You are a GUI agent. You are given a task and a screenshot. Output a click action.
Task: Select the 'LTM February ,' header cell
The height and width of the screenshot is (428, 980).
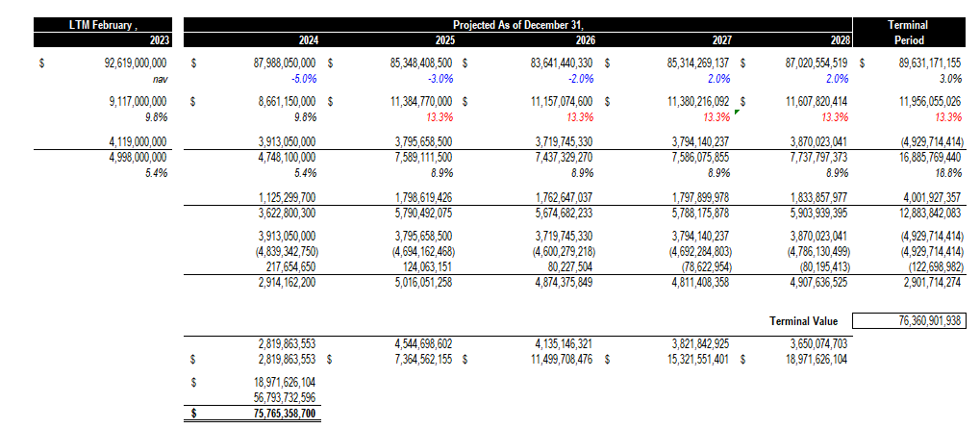click(101, 25)
